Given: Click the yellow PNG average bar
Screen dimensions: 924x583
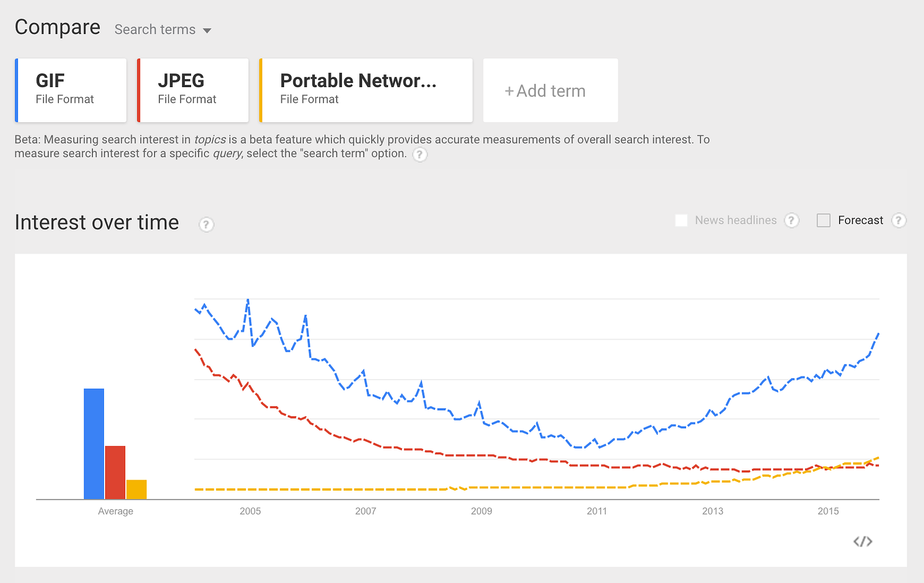Looking at the screenshot, I should click(x=136, y=489).
